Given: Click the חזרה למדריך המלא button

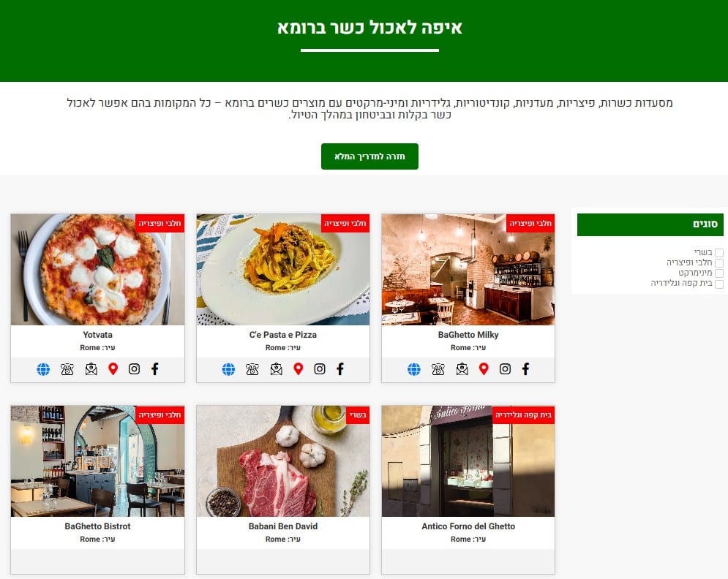Looking at the screenshot, I should [x=369, y=156].
